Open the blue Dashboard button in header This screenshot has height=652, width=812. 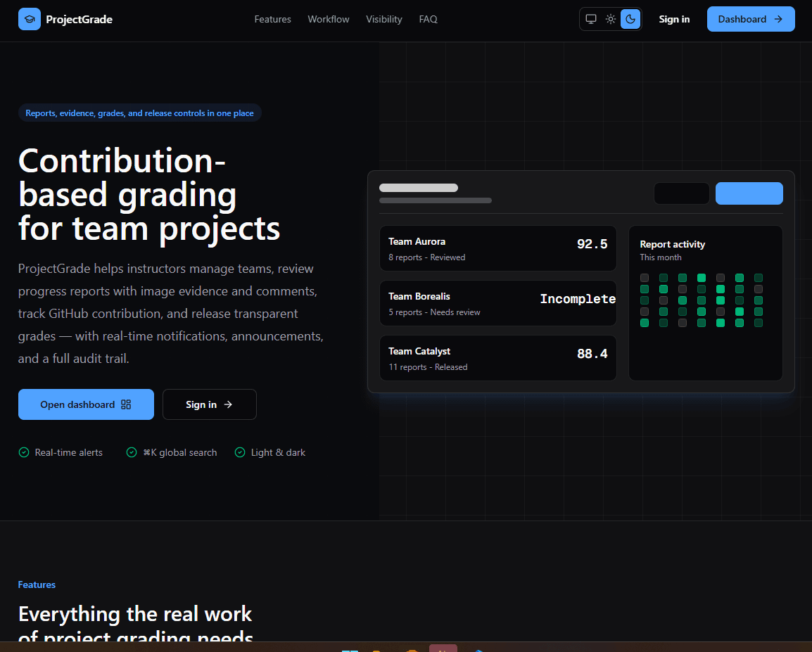point(751,19)
